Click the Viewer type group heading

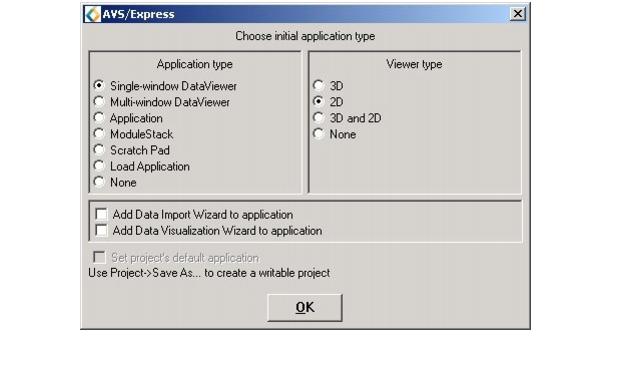[414, 64]
